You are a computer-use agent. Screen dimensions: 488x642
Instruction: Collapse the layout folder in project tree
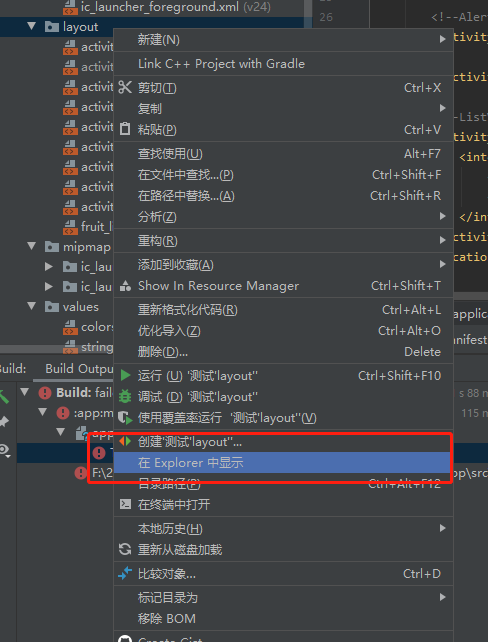click(x=32, y=27)
